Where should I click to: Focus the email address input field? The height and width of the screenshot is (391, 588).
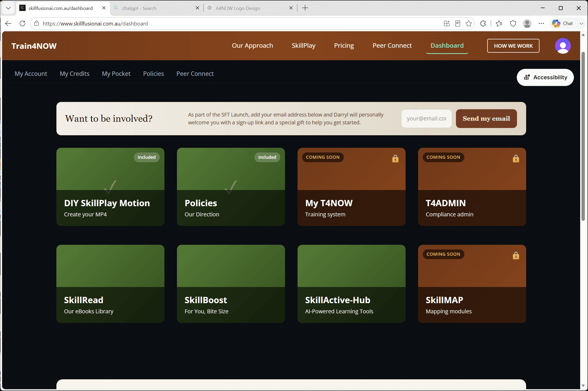click(x=426, y=119)
